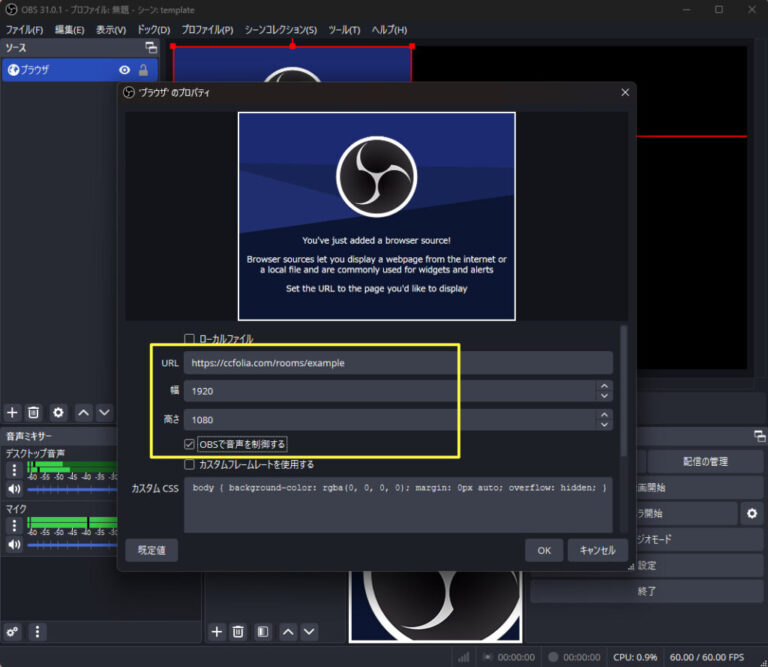Click the マイク volume slider

tap(70, 544)
